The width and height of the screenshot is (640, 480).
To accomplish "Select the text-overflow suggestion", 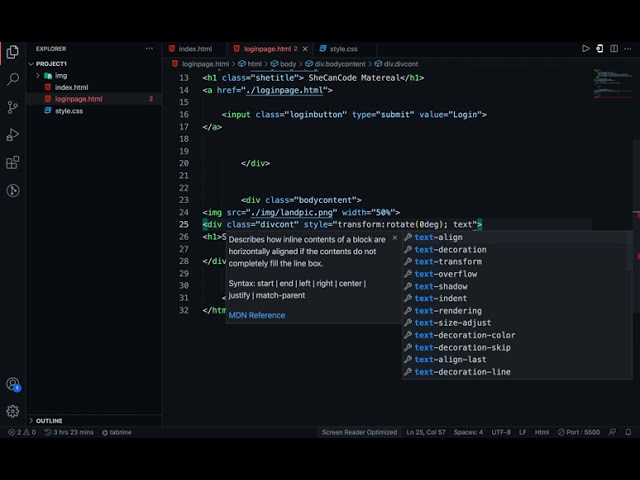I will (x=516, y=274).
